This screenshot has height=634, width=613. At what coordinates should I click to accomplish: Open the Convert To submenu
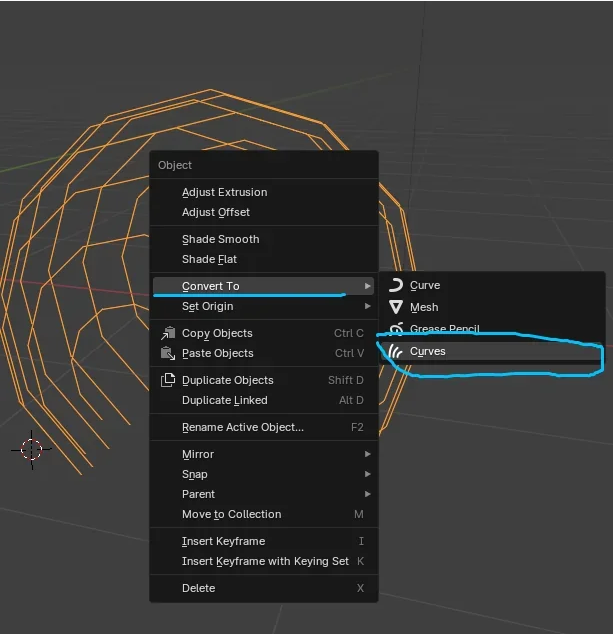coord(264,286)
